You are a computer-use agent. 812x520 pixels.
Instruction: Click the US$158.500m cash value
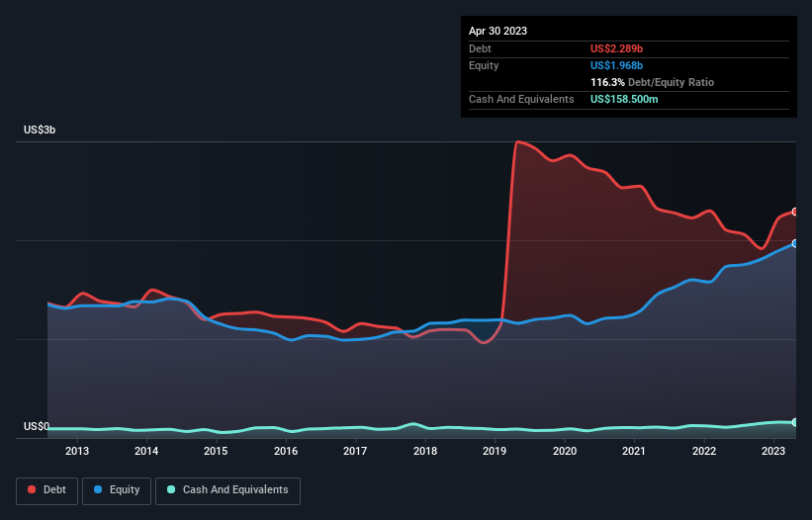pyautogui.click(x=624, y=99)
